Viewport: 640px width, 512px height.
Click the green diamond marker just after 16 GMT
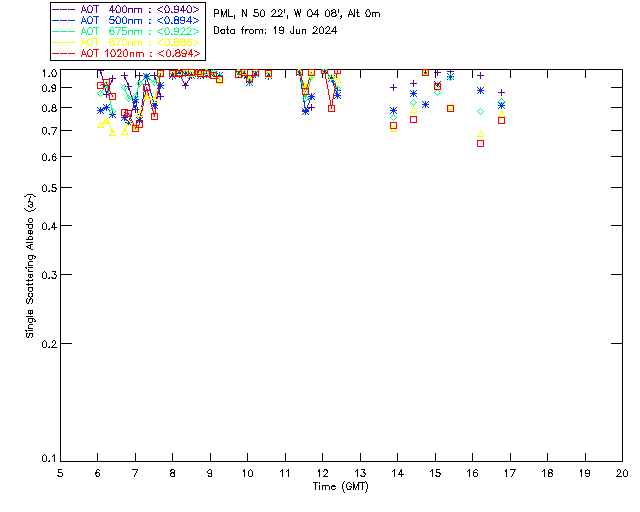coord(480,111)
